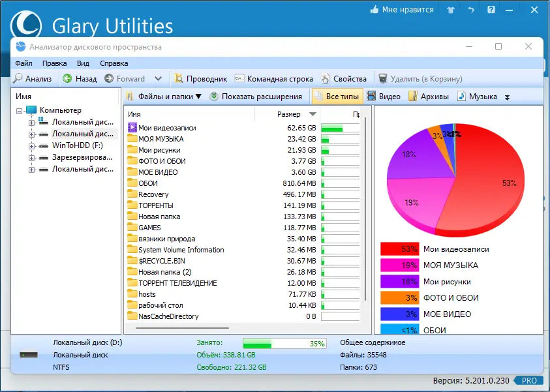
Task: Select the МОЕ ВИДЕО folder icon
Action: pyautogui.click(x=132, y=172)
